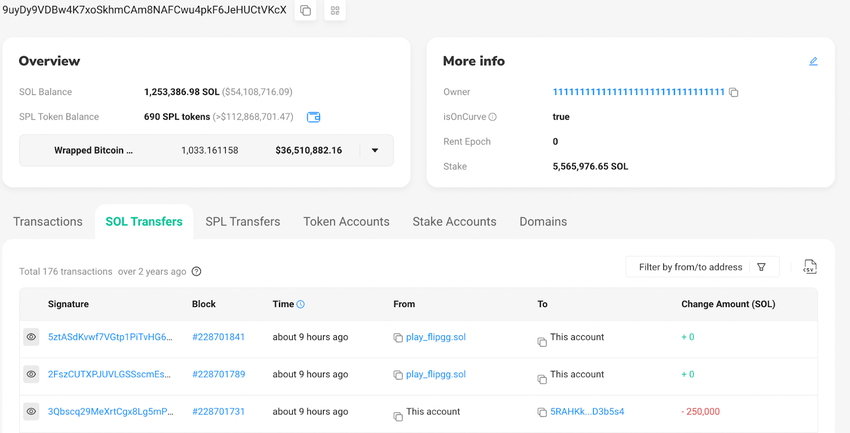The image size is (850, 433).
Task: Export transactions as CSV
Action: point(810,267)
